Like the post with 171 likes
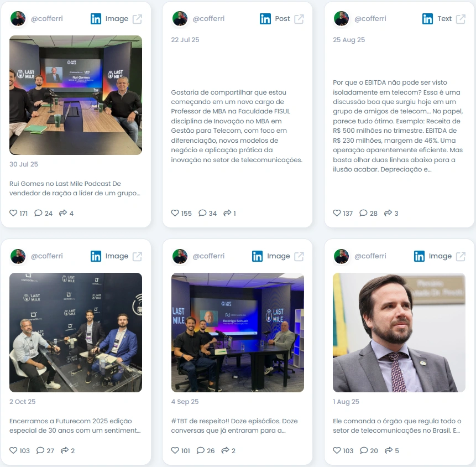The image size is (476, 467). 13,213
